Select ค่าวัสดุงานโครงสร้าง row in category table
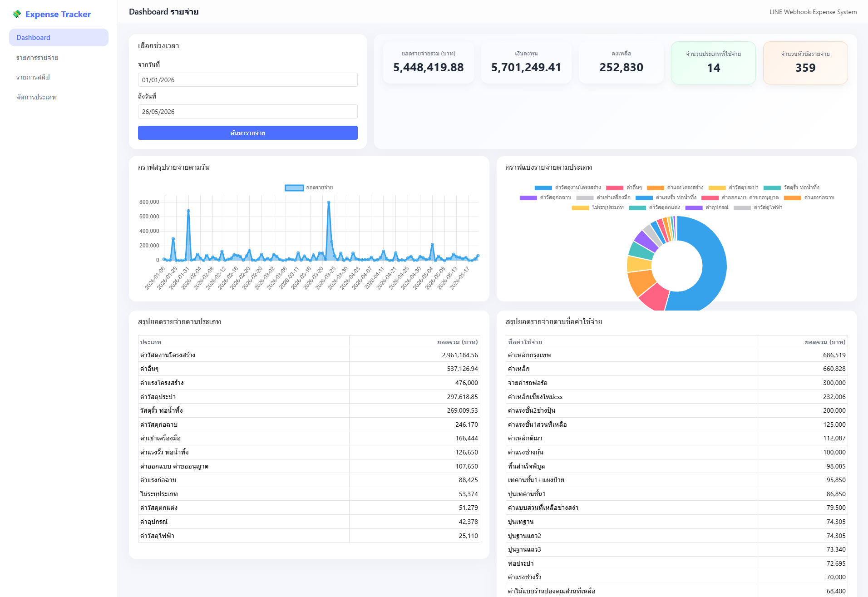The height and width of the screenshot is (597, 868). click(x=309, y=355)
